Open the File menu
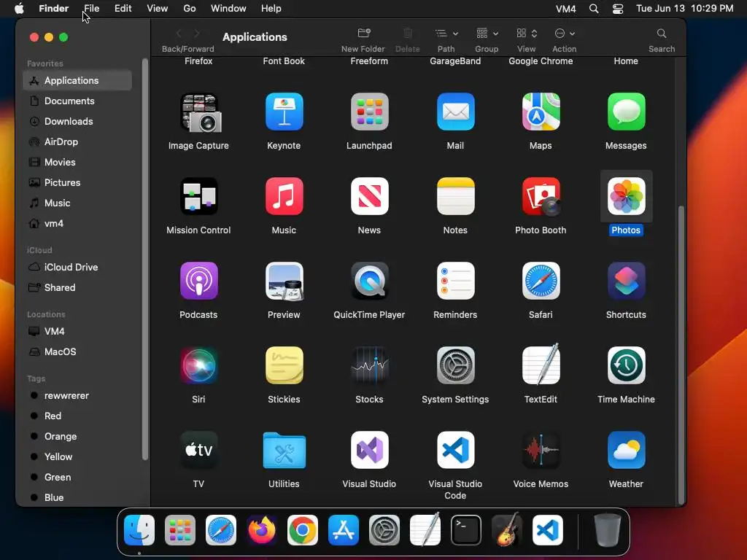Screen dimensions: 747x560 91,9
